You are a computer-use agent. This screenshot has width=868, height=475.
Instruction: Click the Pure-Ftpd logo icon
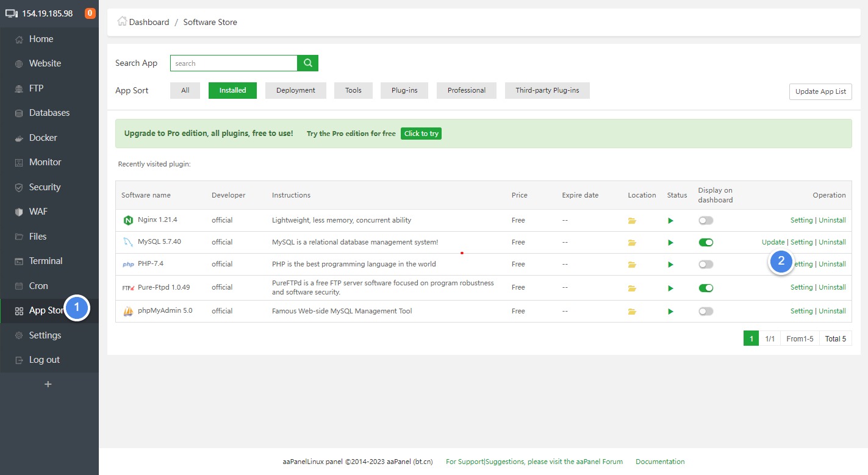(128, 288)
